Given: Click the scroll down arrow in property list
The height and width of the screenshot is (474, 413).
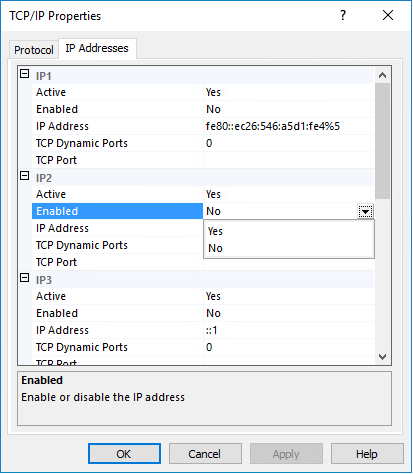Looking at the screenshot, I should (x=382, y=357).
